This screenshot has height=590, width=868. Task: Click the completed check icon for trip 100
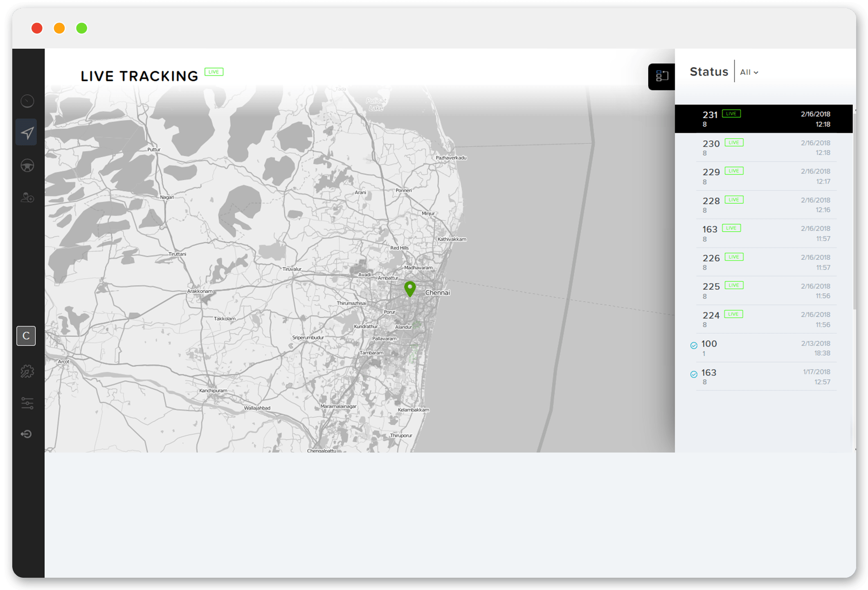694,345
